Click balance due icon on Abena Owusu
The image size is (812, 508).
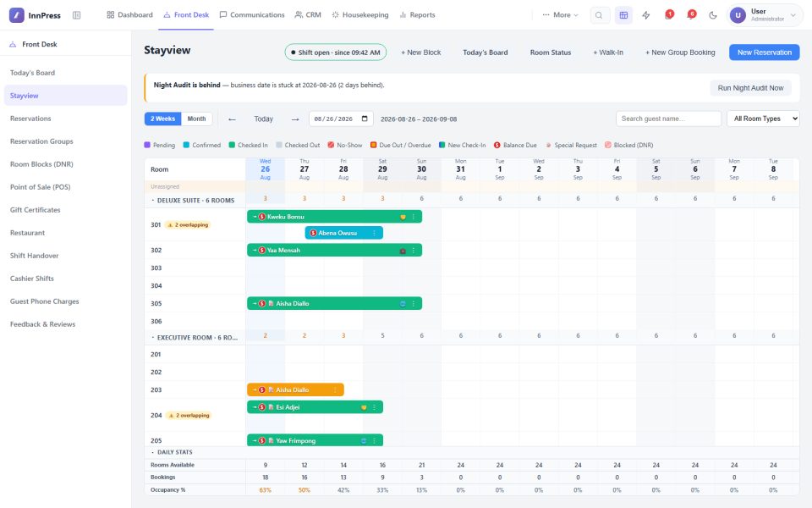coord(313,234)
